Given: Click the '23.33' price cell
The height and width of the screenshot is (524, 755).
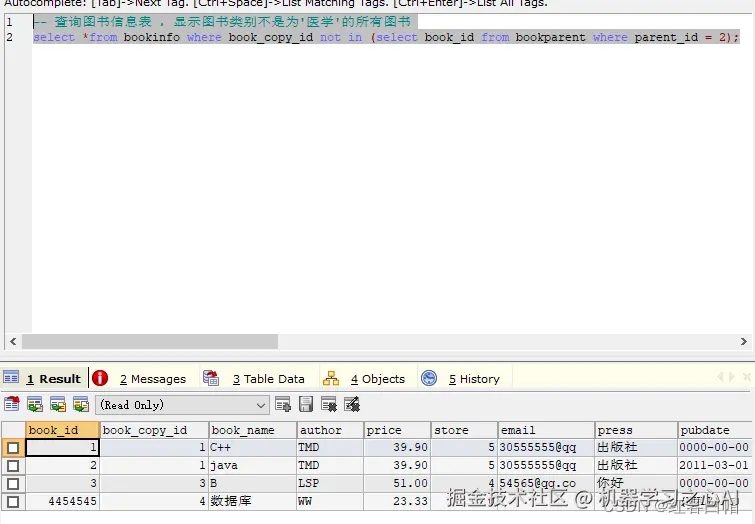Looking at the screenshot, I should click(x=397, y=501).
